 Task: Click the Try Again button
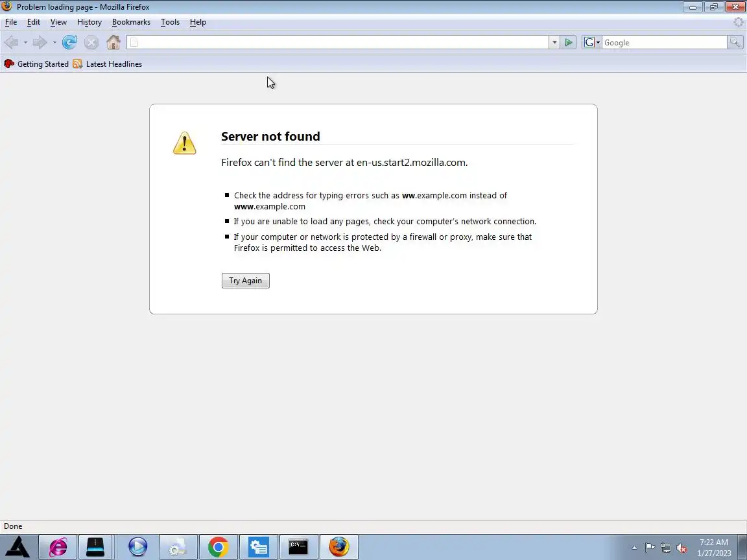(x=245, y=281)
